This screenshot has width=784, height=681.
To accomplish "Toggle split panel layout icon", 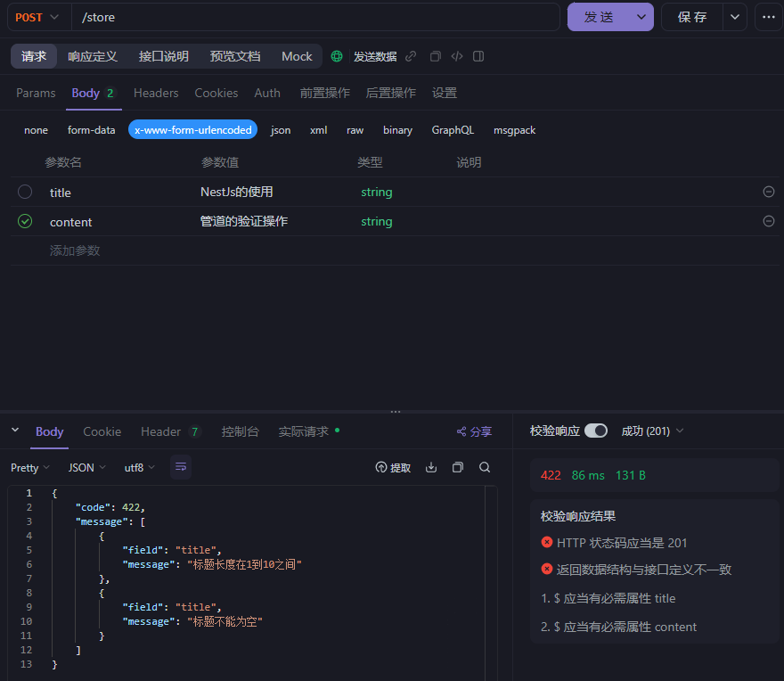I will click(478, 56).
